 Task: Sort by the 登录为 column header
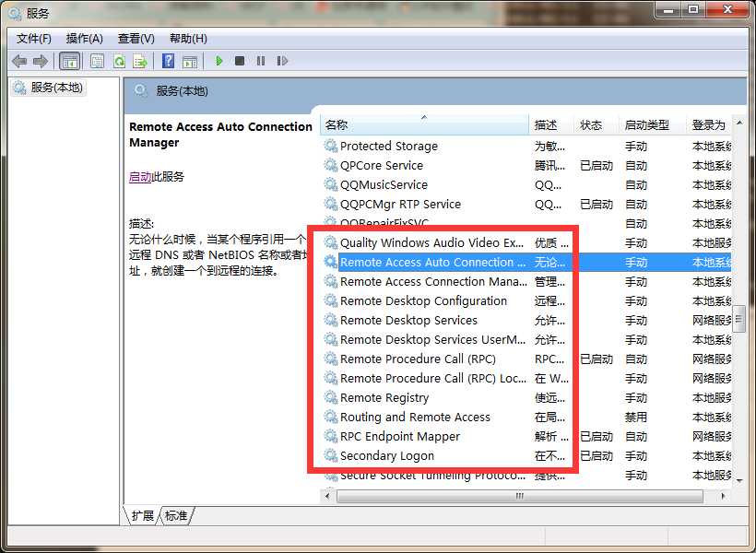709,124
